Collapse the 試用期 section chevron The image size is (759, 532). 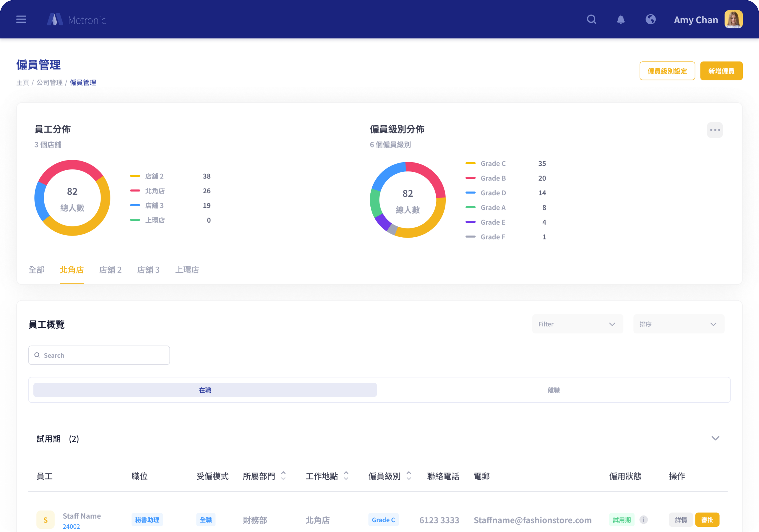pos(715,438)
